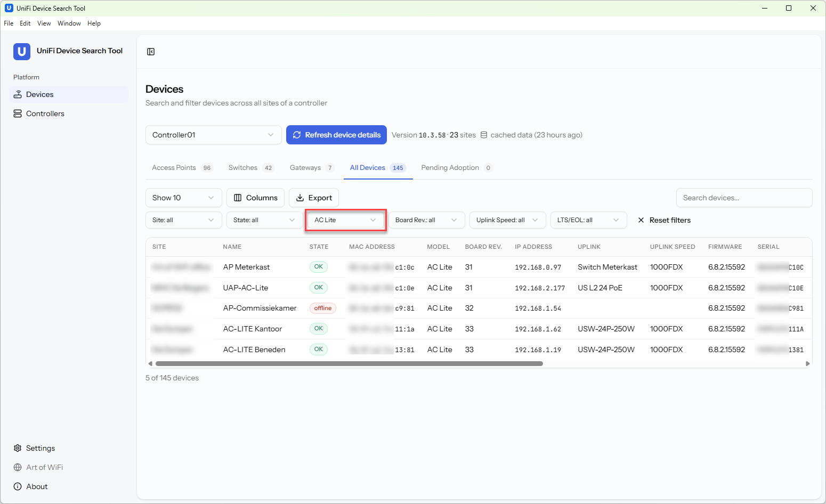The height and width of the screenshot is (504, 826).
Task: Open the Show 10 page size dropdown
Action: (x=184, y=198)
